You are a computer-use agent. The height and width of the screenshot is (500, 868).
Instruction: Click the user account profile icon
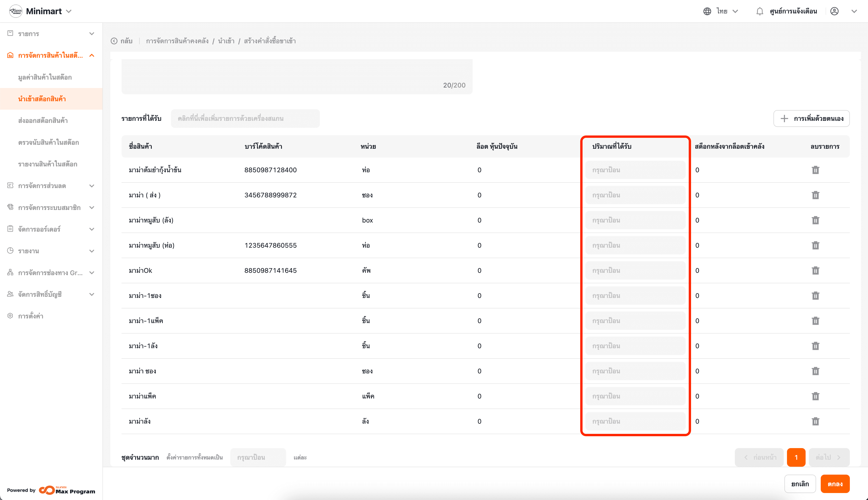point(834,11)
